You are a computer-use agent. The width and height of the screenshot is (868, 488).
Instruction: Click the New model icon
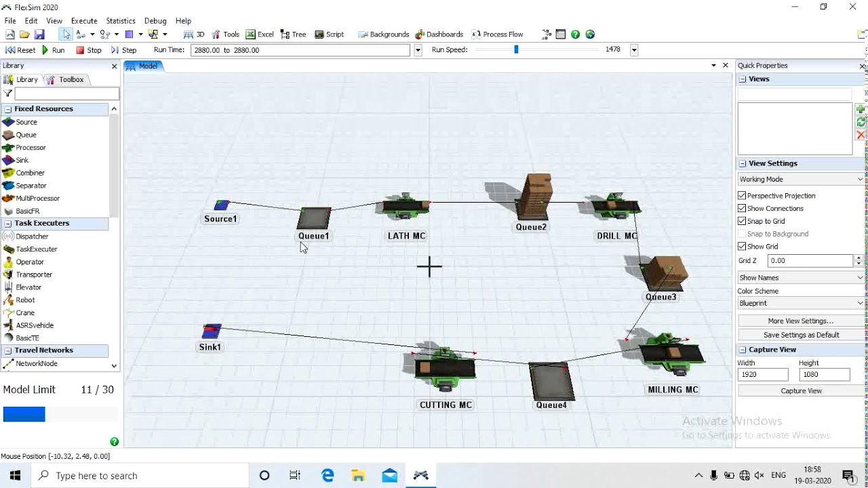tap(9, 34)
